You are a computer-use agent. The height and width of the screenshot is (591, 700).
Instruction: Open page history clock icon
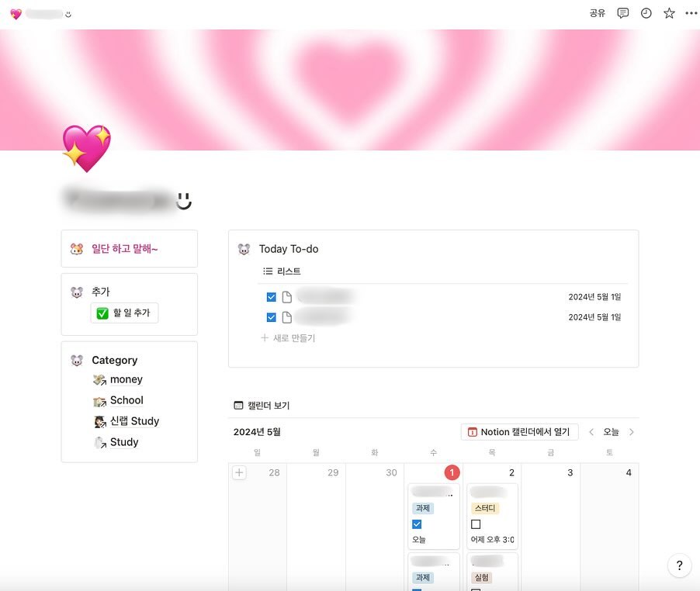coord(646,13)
